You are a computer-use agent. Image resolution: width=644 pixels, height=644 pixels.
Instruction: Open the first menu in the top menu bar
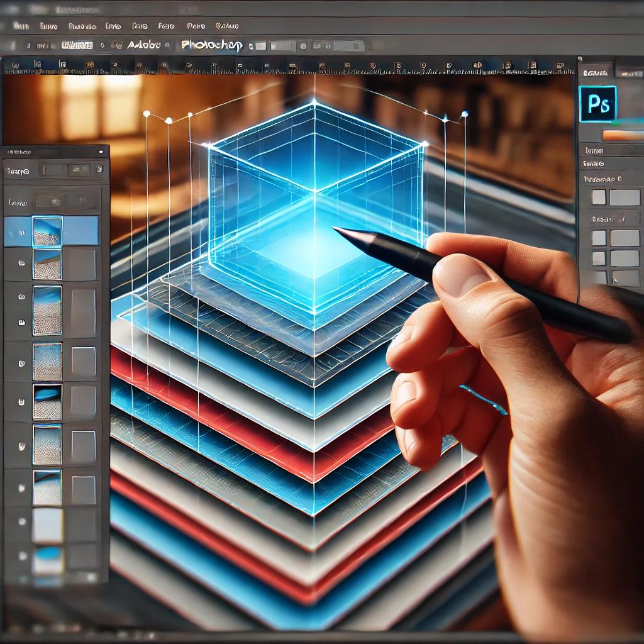tap(21, 26)
